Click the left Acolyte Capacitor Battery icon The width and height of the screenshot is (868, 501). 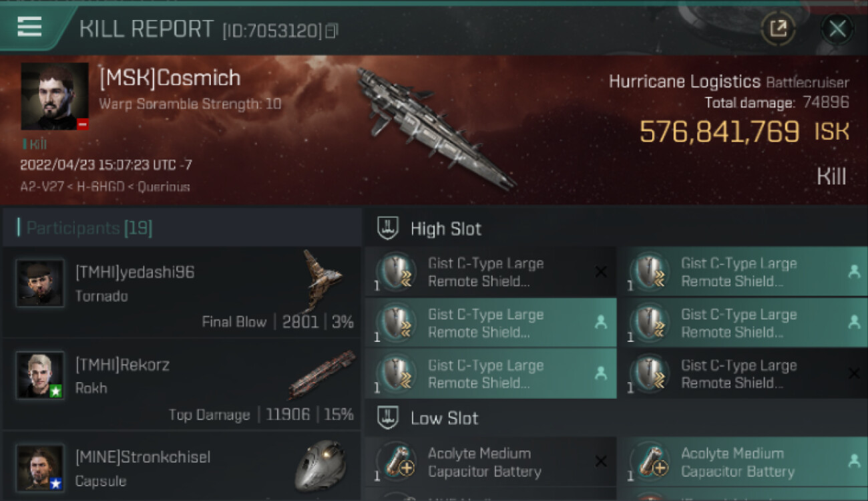397,462
